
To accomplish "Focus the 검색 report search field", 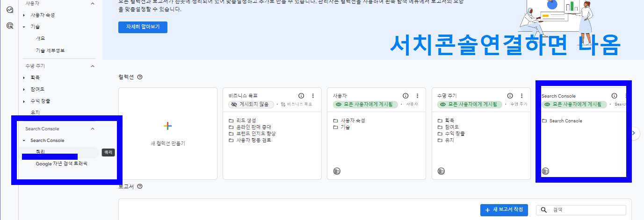I will coord(581,210).
